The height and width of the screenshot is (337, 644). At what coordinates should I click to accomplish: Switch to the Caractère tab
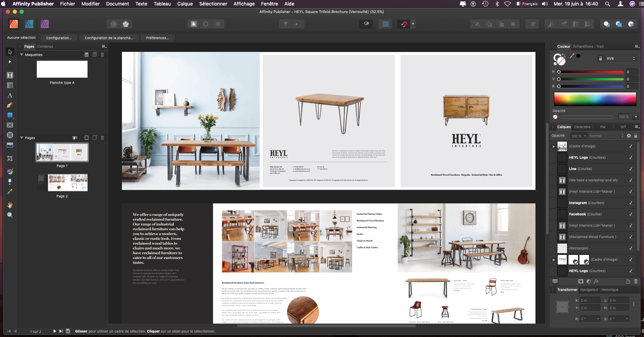pyautogui.click(x=582, y=127)
